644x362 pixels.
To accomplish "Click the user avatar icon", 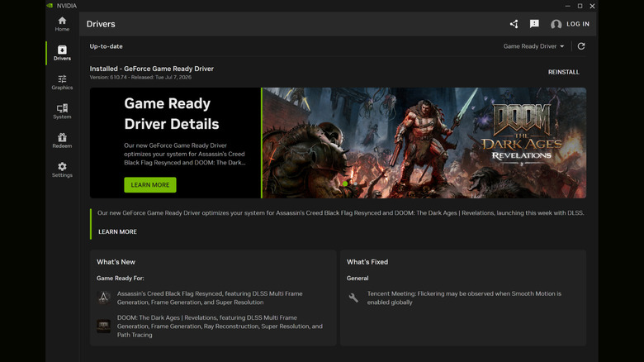I will point(556,24).
